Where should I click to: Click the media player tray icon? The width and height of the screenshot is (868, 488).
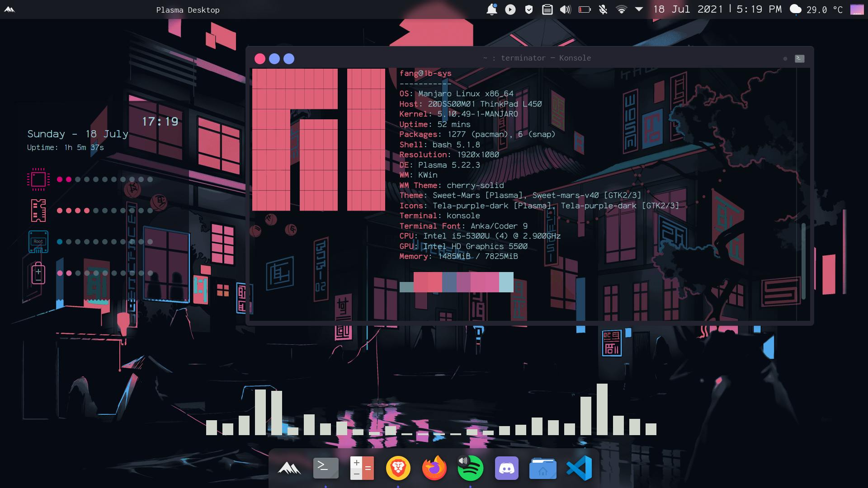510,9
